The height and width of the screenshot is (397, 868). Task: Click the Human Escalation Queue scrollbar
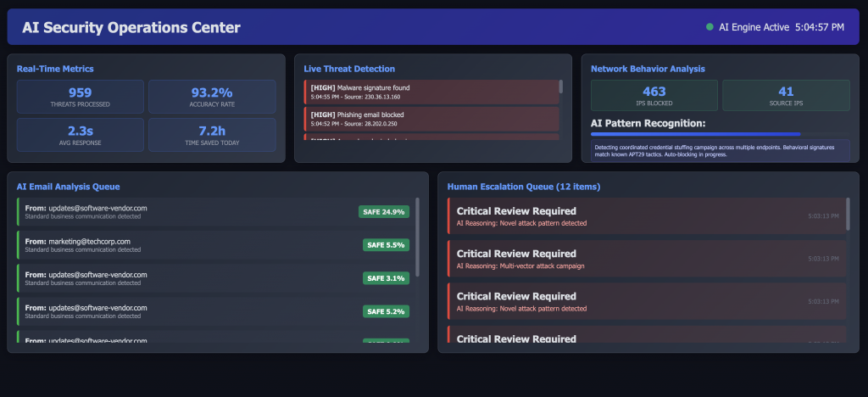tap(849, 215)
